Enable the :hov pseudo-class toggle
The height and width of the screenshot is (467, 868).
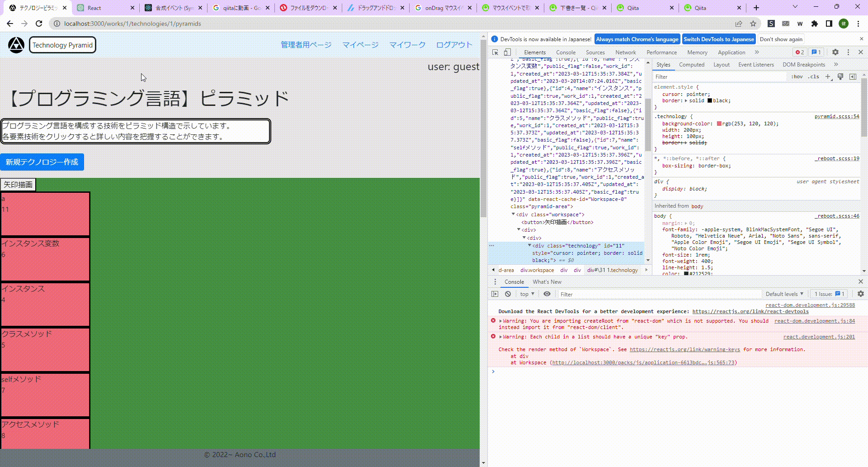click(x=797, y=76)
